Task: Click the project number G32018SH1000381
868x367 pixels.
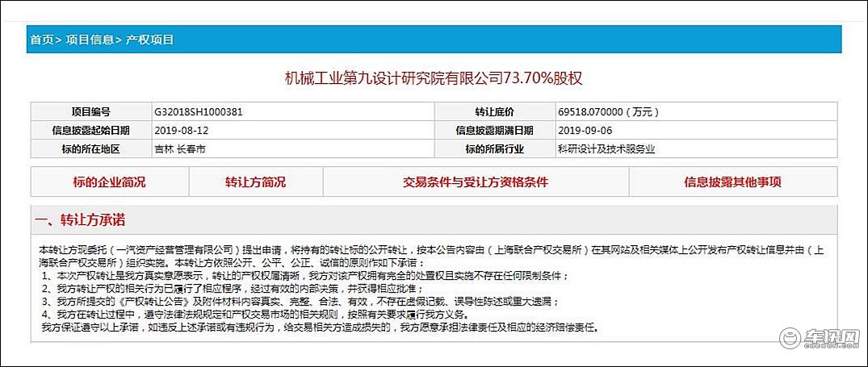Action: (x=198, y=112)
